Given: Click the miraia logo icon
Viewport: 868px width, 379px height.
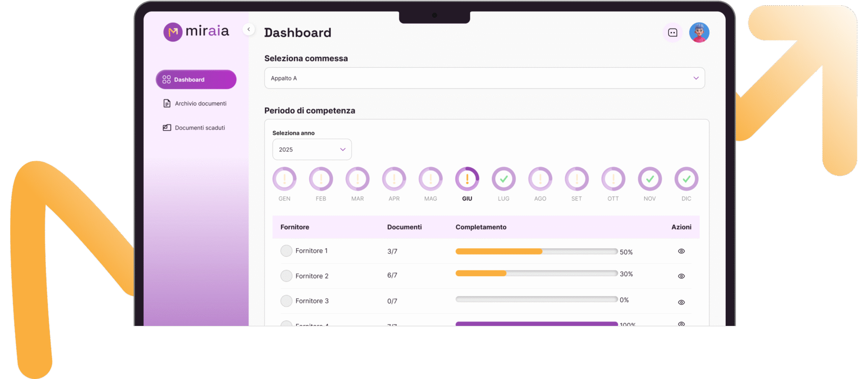Looking at the screenshot, I should coord(173,32).
